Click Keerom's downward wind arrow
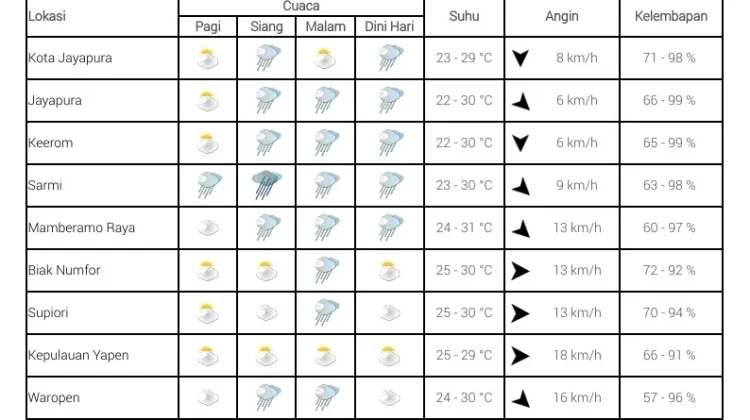 (520, 143)
